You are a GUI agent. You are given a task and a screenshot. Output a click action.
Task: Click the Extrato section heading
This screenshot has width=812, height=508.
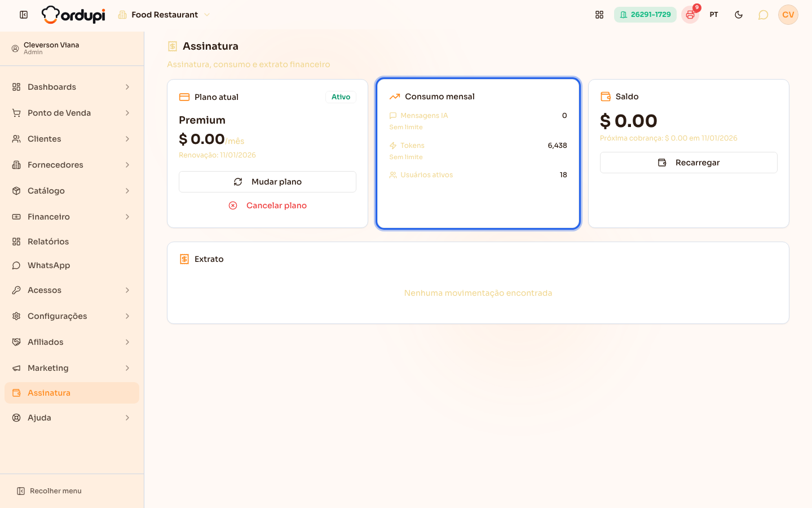coord(209,259)
